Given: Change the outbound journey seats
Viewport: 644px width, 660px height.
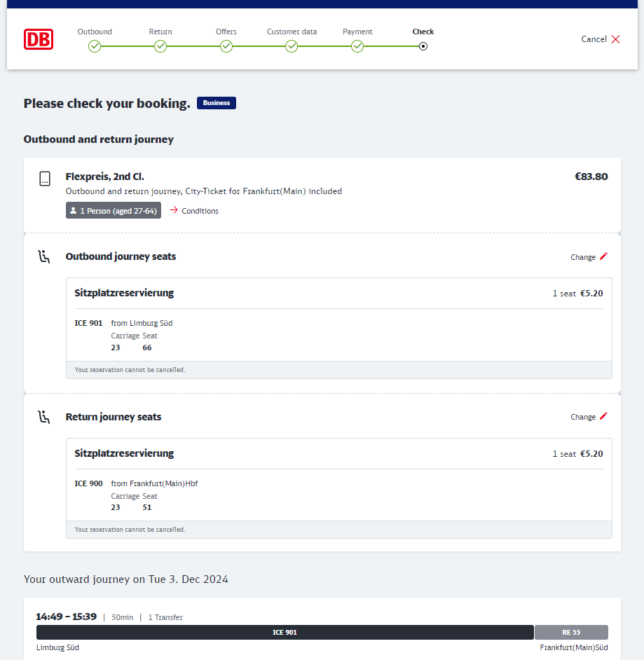Looking at the screenshot, I should click(589, 256).
